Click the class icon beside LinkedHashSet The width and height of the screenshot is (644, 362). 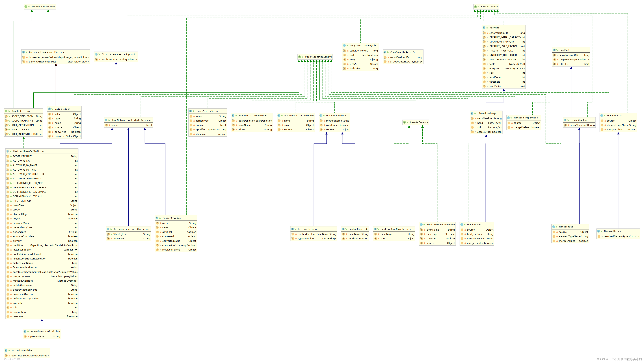565,120
